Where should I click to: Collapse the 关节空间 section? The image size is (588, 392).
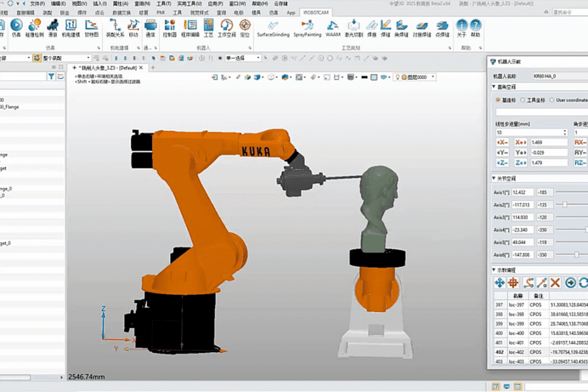(x=494, y=179)
